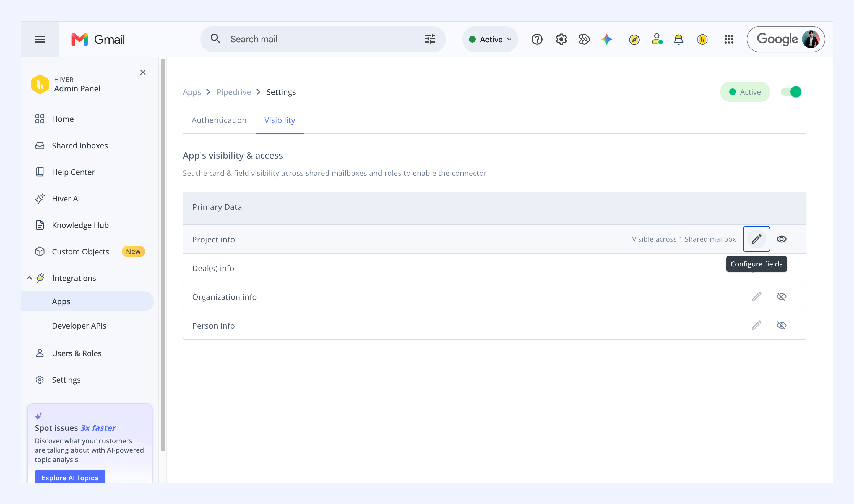Click the search magnifier icon
The width and height of the screenshot is (854, 504).
(x=215, y=39)
